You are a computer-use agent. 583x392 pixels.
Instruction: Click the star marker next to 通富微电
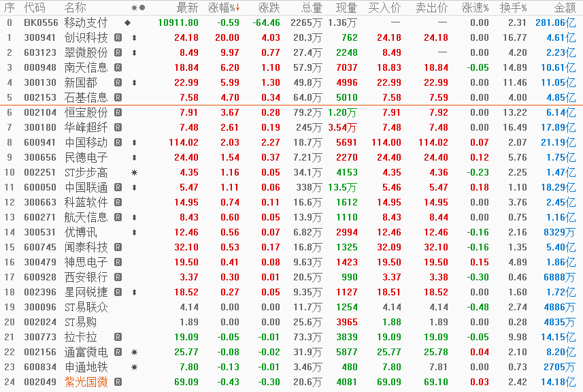[135, 352]
